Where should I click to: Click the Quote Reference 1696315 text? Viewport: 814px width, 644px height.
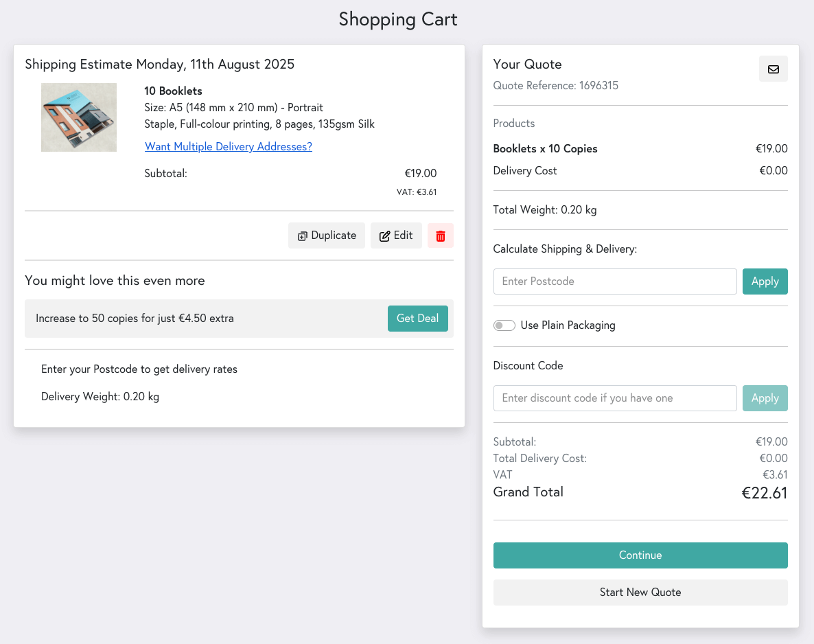(x=555, y=85)
